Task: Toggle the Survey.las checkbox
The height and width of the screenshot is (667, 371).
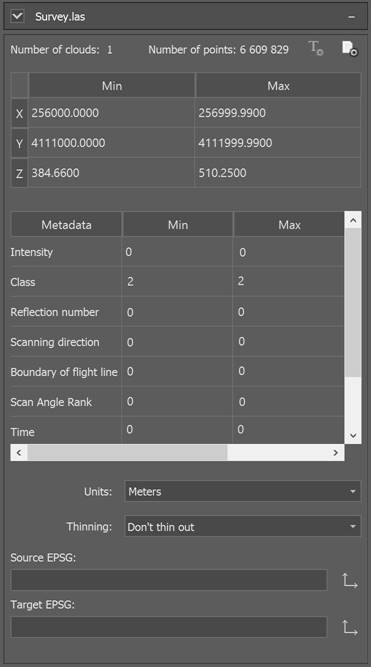Action: click(x=17, y=17)
